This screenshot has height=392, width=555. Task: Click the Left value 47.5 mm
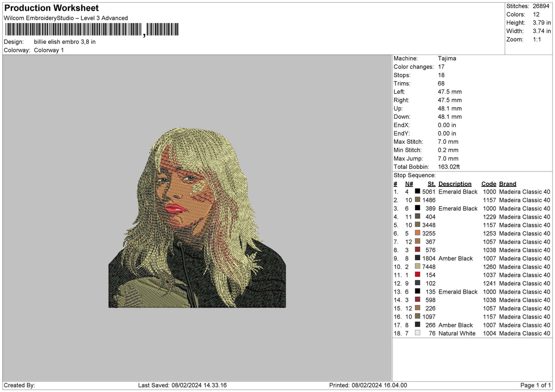(450, 92)
